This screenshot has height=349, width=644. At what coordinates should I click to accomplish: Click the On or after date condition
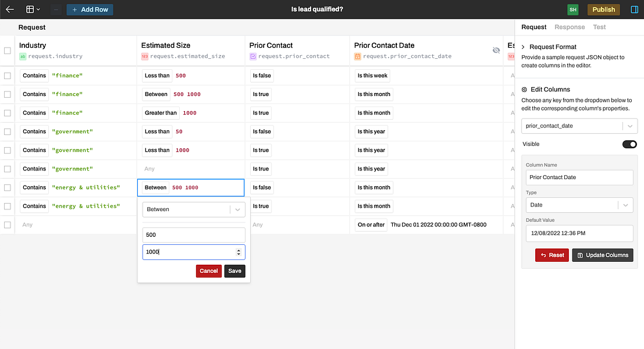pyautogui.click(x=371, y=225)
